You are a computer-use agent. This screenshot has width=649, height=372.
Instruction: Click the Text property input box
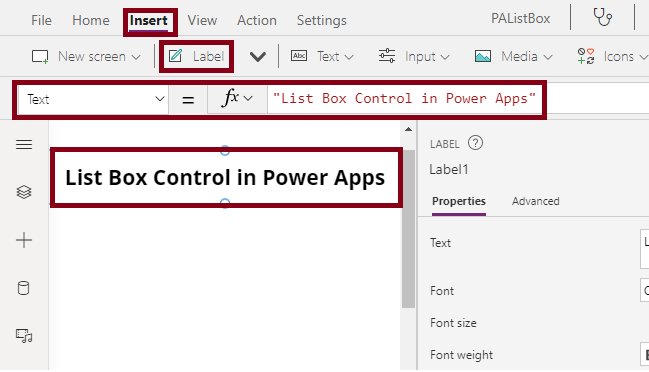coord(644,249)
